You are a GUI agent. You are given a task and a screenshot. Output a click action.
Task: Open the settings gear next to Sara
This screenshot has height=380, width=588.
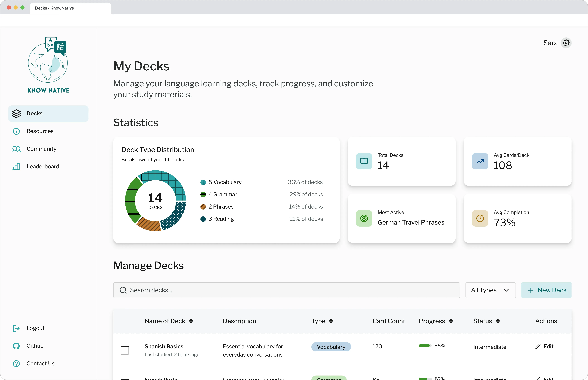pyautogui.click(x=566, y=43)
